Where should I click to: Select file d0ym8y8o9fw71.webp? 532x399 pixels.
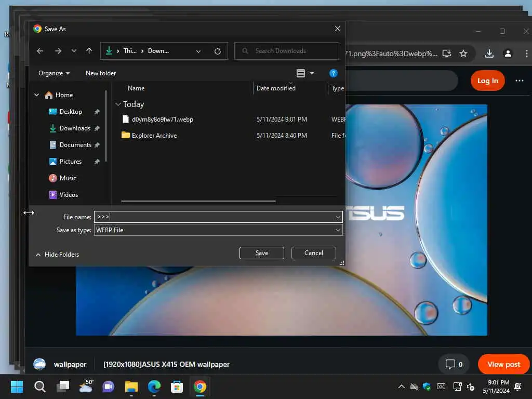[x=163, y=119]
